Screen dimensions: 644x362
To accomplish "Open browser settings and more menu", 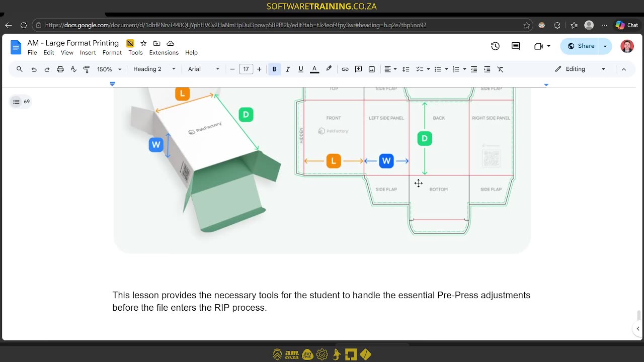I will coord(604,25).
